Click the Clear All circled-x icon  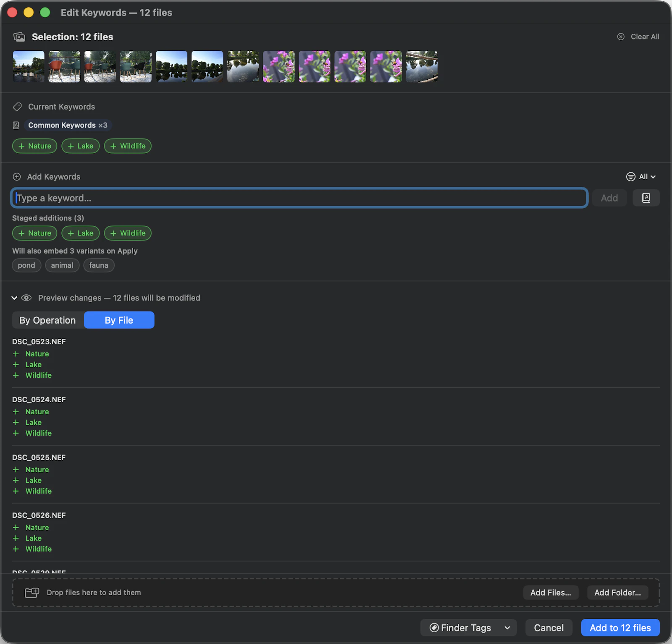coord(621,37)
